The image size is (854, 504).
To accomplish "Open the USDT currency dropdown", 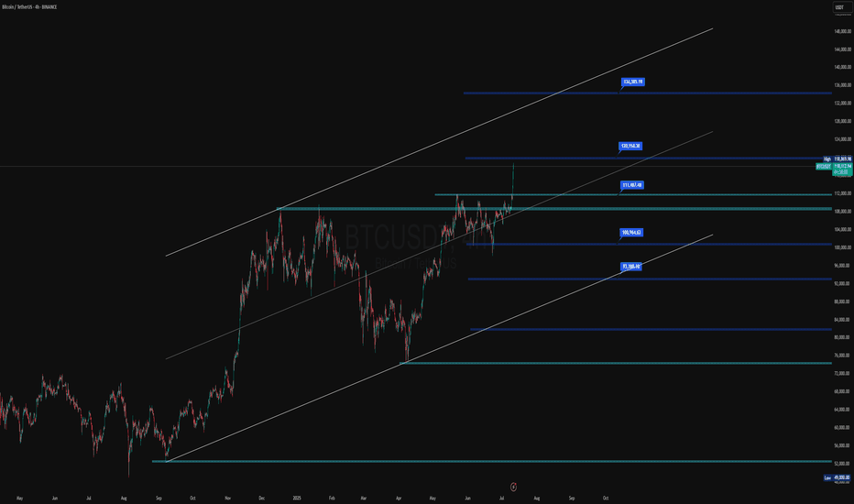I will tap(841, 7).
